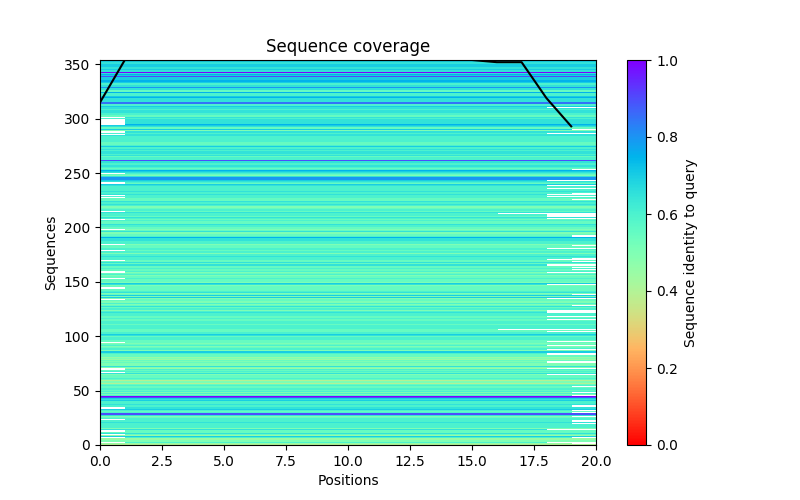800x500 pixels.
Task: Select the red bottom end of the colorbar
Action: coord(637,441)
